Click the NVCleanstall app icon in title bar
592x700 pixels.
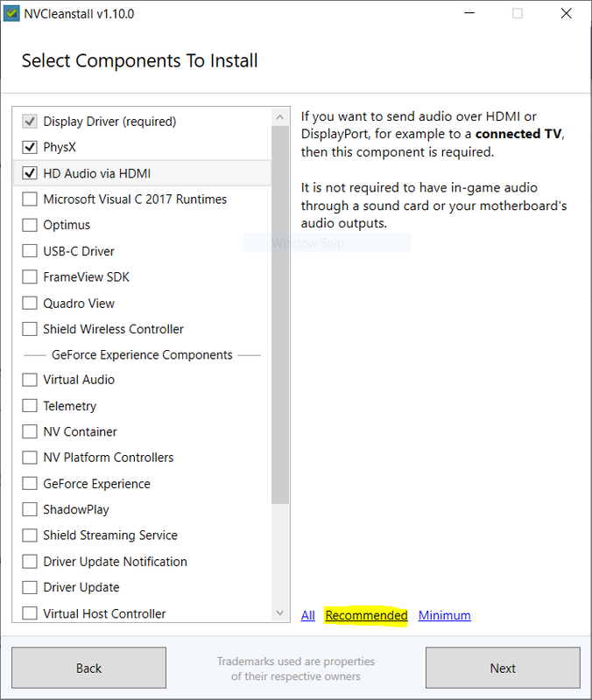point(12,14)
